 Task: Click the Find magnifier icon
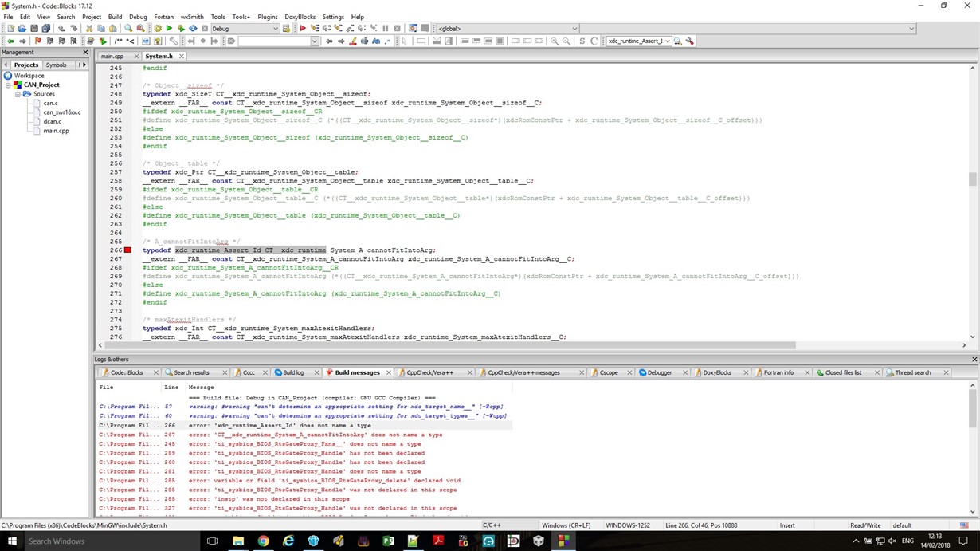click(127, 29)
